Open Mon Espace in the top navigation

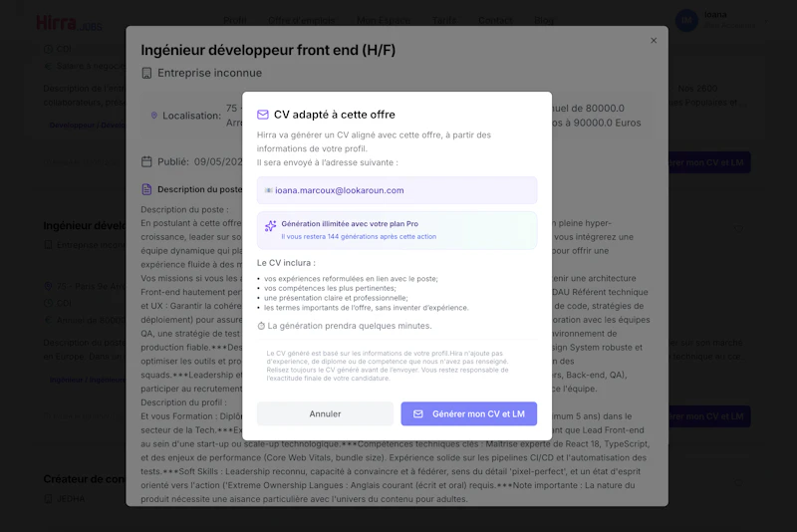(384, 20)
